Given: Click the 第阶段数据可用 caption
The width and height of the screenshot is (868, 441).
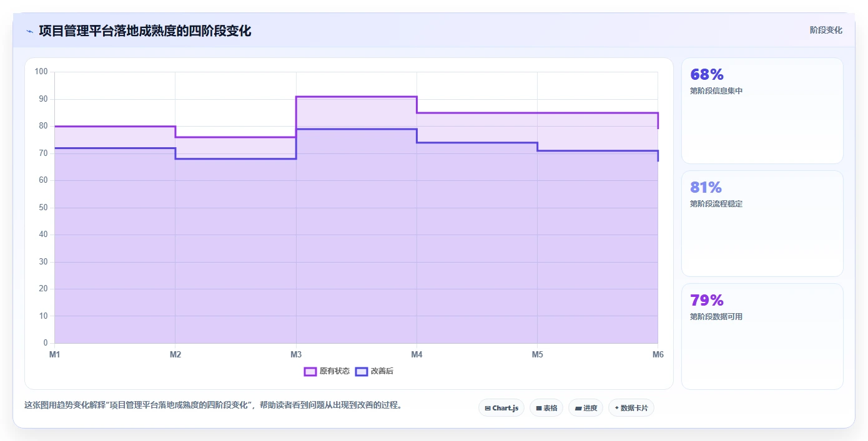Looking at the screenshot, I should click(x=716, y=317).
